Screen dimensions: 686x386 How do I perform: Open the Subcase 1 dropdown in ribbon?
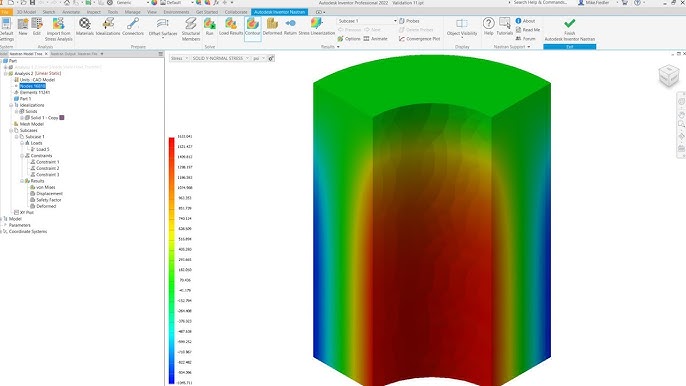point(367,21)
